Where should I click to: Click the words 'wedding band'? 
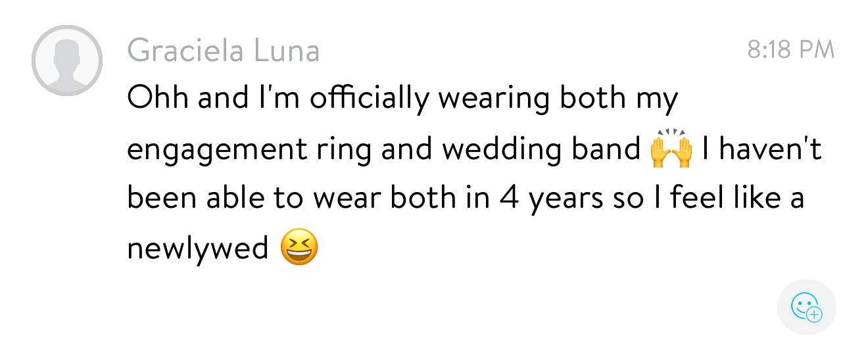click(x=541, y=149)
